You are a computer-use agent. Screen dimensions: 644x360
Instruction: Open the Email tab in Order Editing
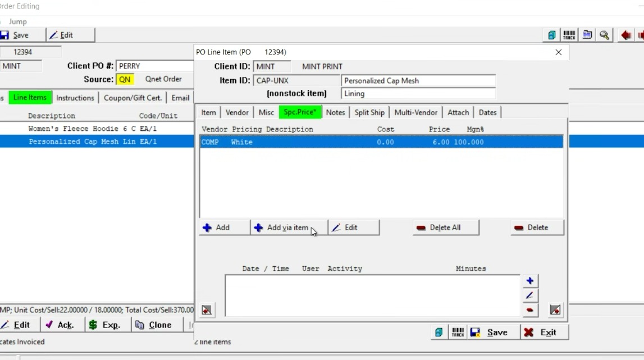(x=180, y=97)
